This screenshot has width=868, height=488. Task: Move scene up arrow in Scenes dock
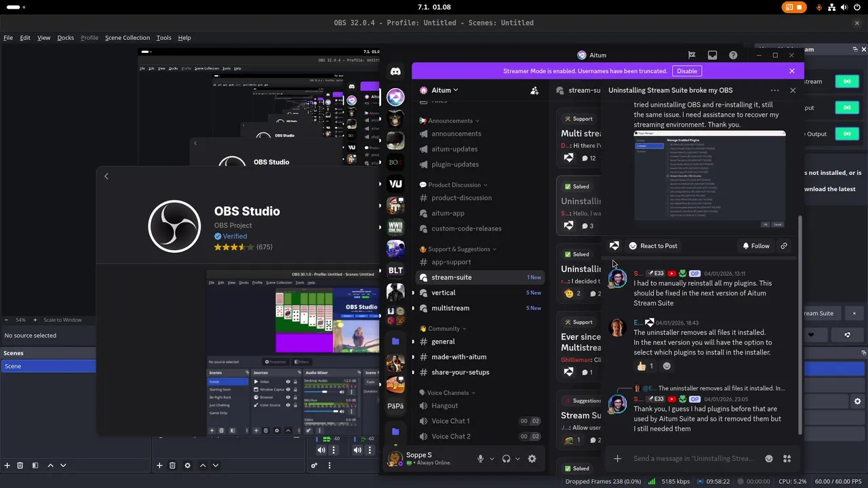(x=50, y=466)
